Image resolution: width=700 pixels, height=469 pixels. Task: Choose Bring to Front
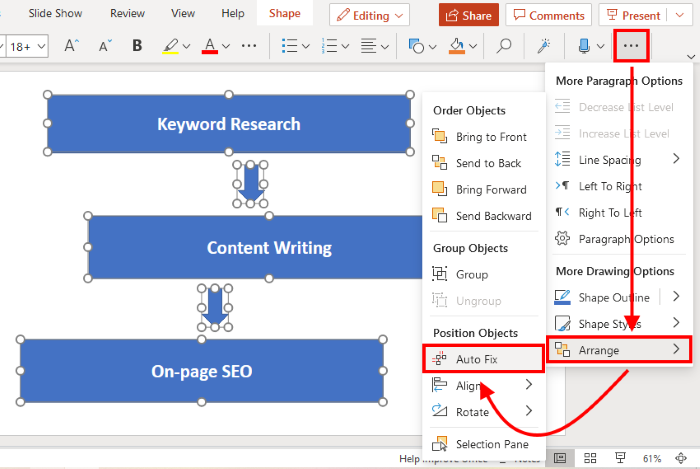483,137
